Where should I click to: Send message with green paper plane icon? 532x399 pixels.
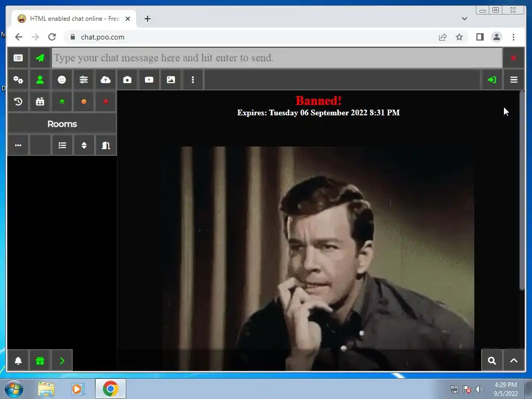click(40, 58)
